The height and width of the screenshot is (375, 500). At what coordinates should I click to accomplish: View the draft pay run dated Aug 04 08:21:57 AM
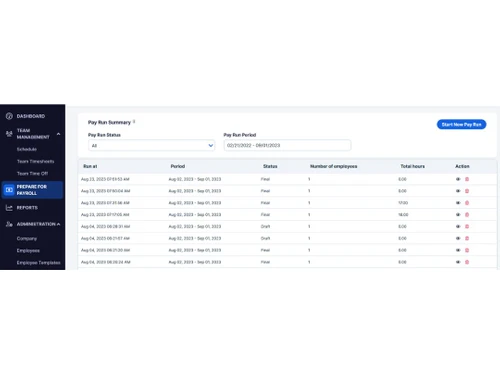[458, 238]
